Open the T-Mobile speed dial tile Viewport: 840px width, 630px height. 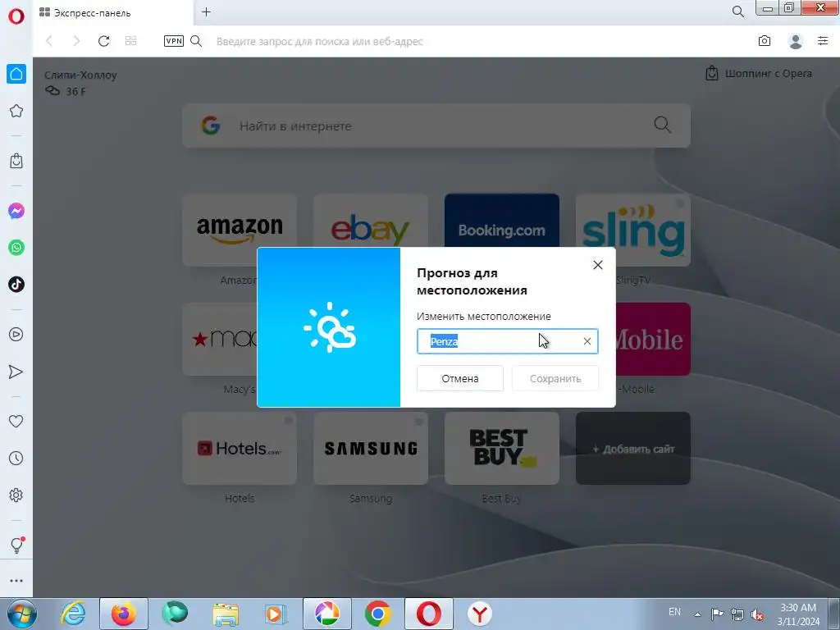653,339
